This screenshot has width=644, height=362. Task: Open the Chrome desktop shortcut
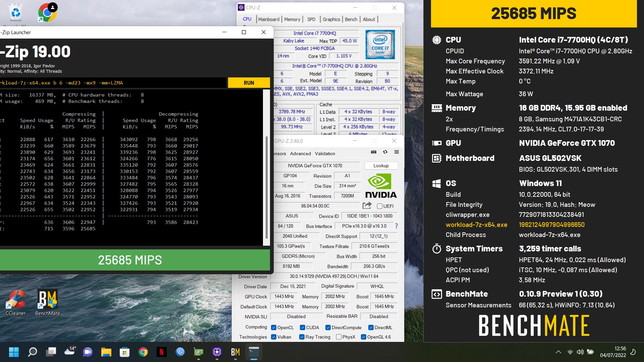[x=47, y=12]
